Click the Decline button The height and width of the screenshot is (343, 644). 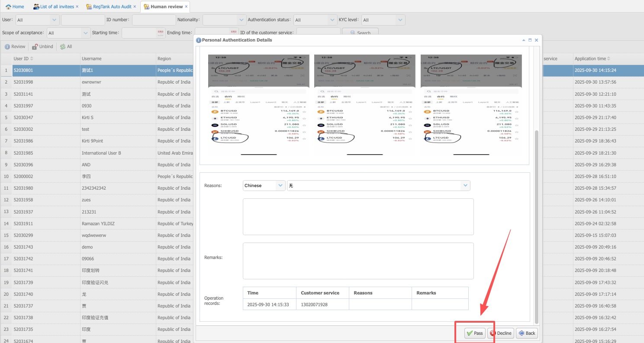pyautogui.click(x=501, y=333)
